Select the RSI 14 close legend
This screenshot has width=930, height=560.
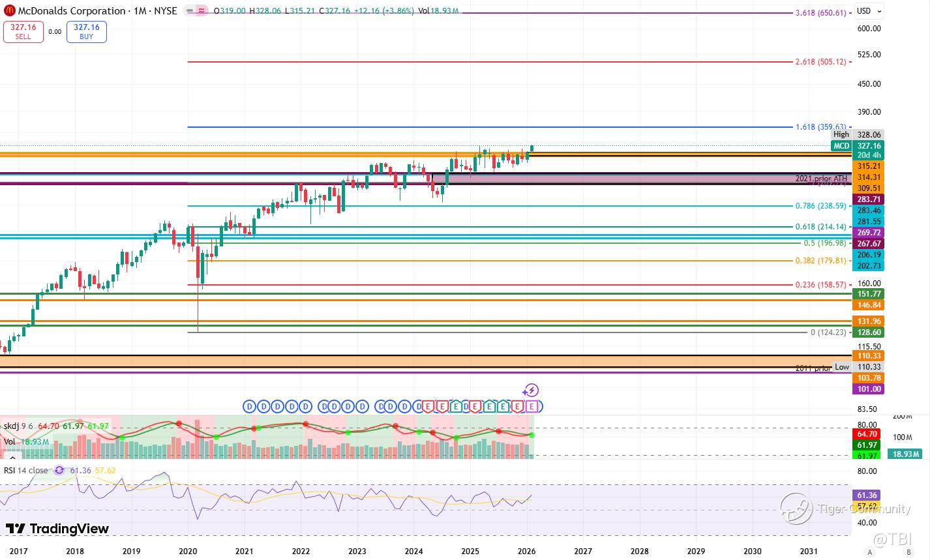[26, 469]
